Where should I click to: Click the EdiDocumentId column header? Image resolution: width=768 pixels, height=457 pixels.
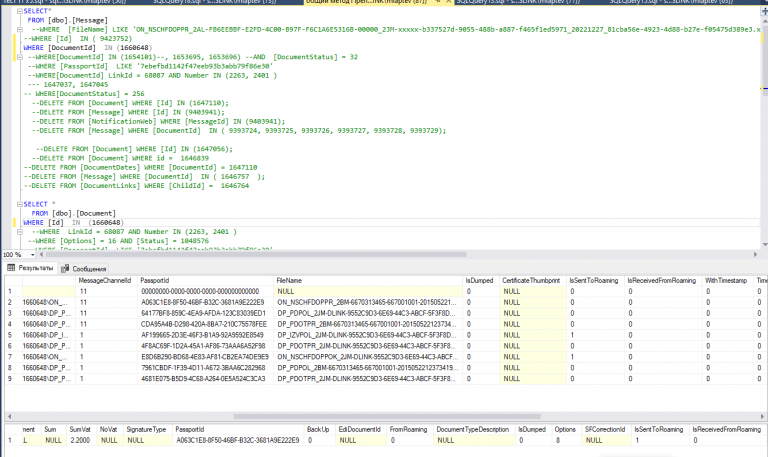360,428
